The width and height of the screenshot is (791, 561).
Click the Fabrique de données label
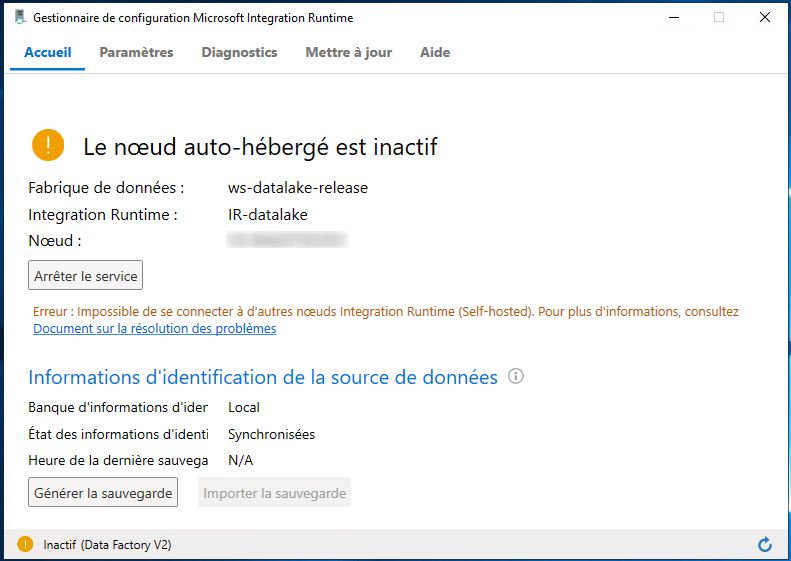(106, 188)
